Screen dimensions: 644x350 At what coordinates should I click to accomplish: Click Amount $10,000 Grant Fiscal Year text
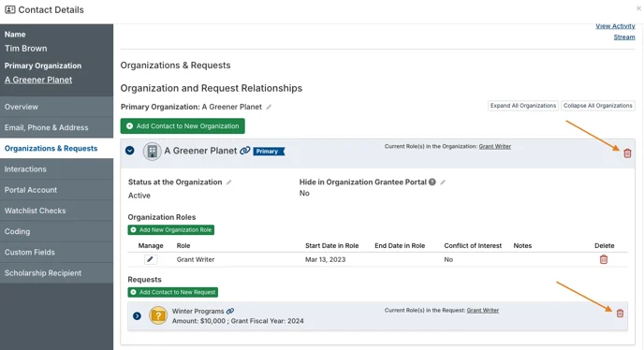(x=238, y=321)
